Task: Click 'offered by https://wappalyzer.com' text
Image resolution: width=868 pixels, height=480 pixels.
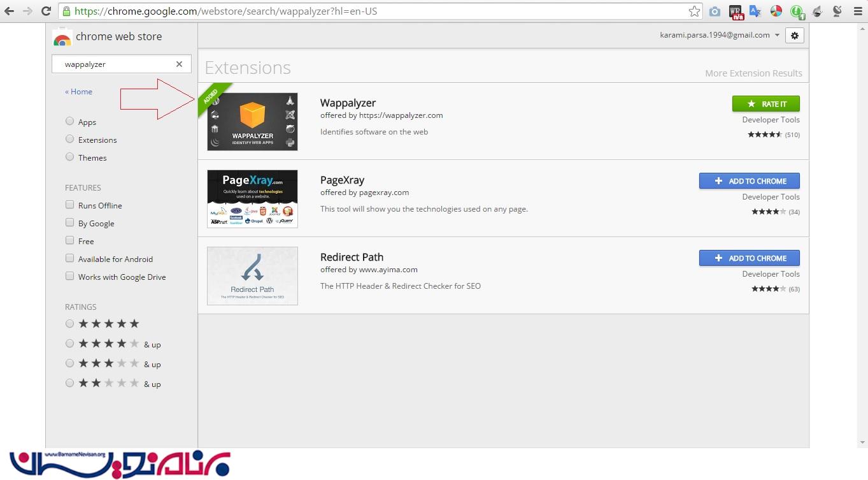Action: pos(381,116)
